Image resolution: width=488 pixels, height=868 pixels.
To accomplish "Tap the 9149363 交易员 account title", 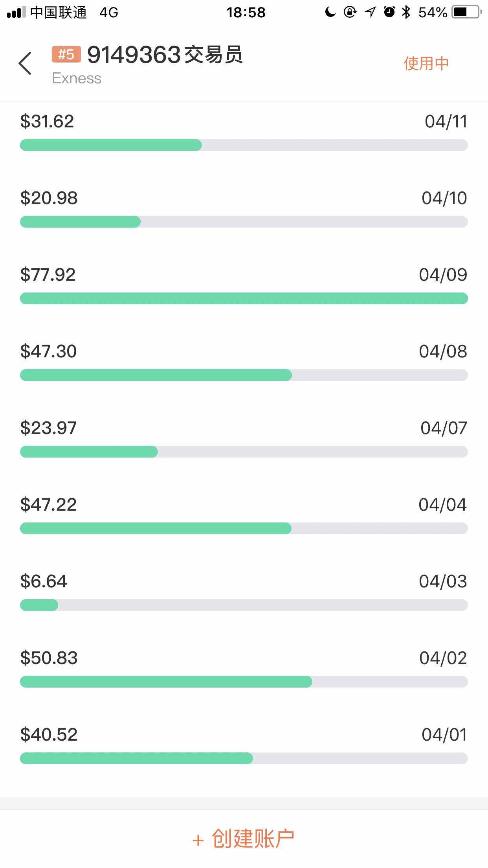I will pyautogui.click(x=165, y=55).
